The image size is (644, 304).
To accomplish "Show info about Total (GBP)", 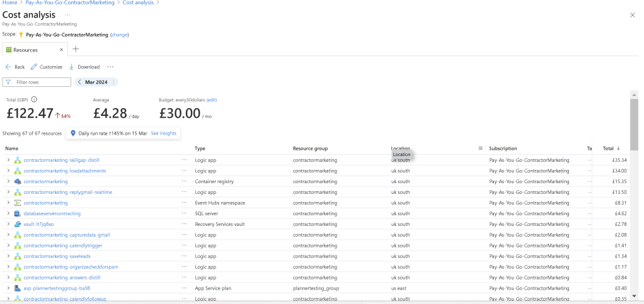I will tap(35, 99).
